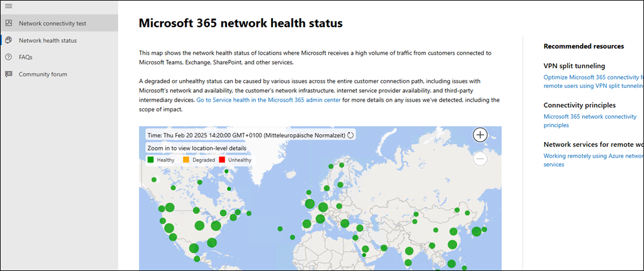The height and width of the screenshot is (271, 644).
Task: Click the Community forum chat icon
Action: (8, 74)
